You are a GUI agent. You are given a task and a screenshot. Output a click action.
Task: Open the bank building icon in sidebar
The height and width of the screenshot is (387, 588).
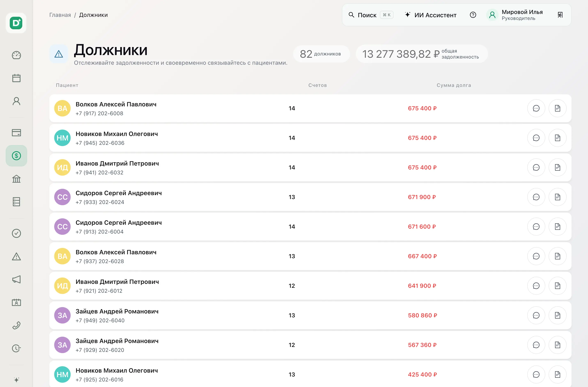pyautogui.click(x=16, y=179)
